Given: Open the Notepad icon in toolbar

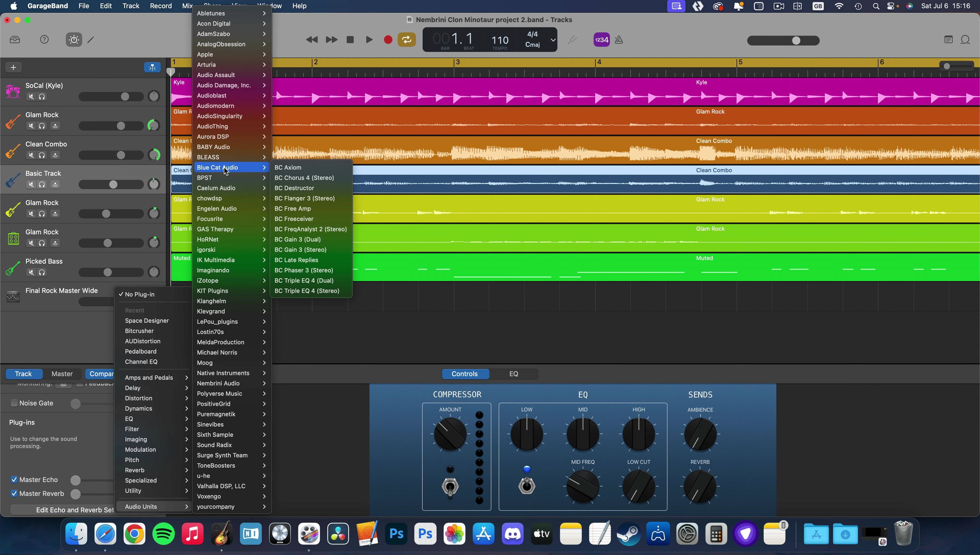Looking at the screenshot, I should [948, 40].
